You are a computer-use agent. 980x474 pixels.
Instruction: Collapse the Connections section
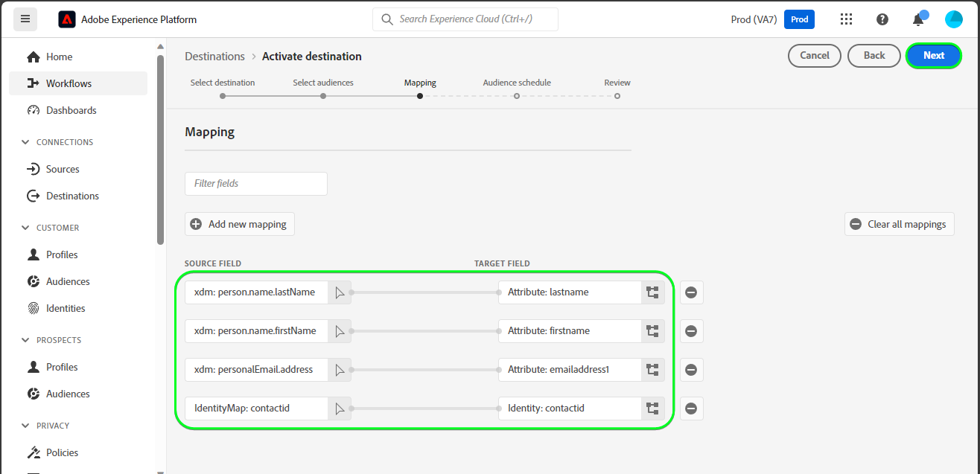click(27, 142)
